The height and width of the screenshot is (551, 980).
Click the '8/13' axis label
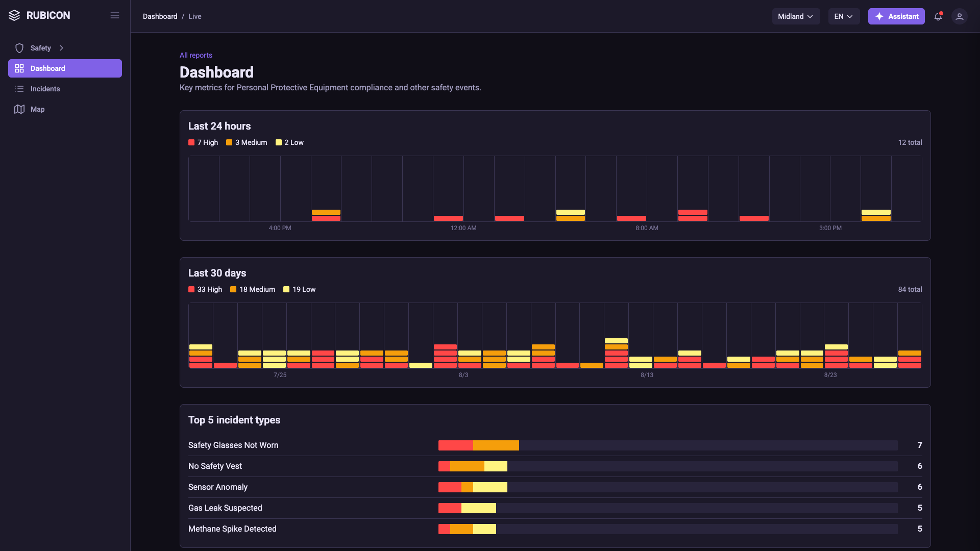[647, 375]
